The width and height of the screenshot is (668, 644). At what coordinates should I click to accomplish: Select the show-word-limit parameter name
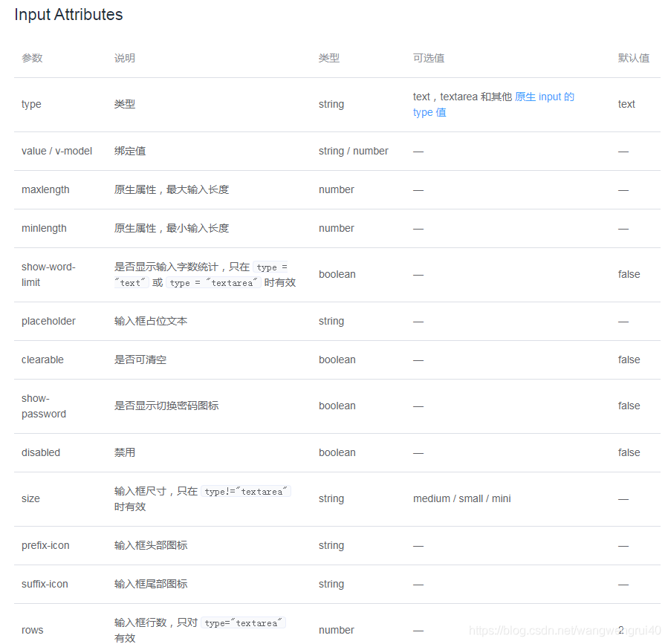tap(48, 274)
